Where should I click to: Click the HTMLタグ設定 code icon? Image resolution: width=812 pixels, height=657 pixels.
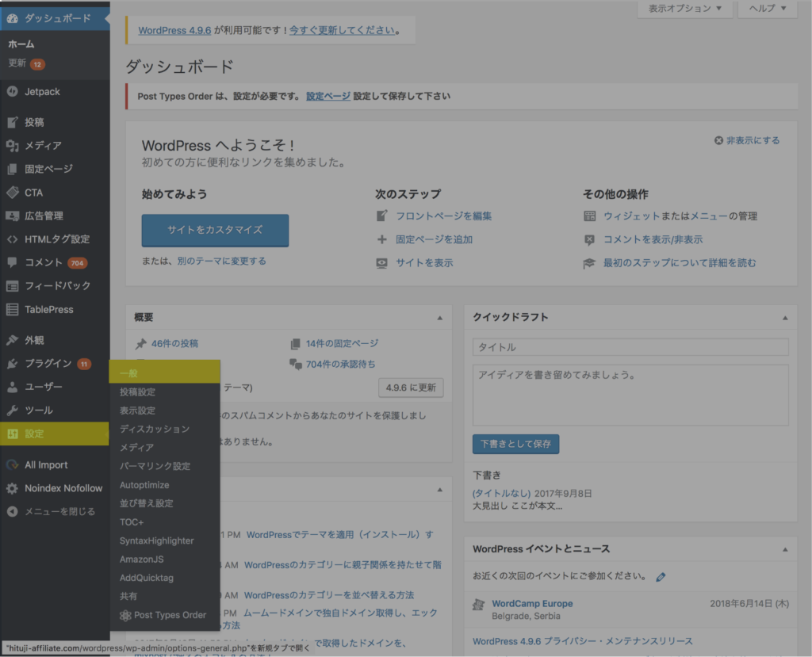coord(13,239)
